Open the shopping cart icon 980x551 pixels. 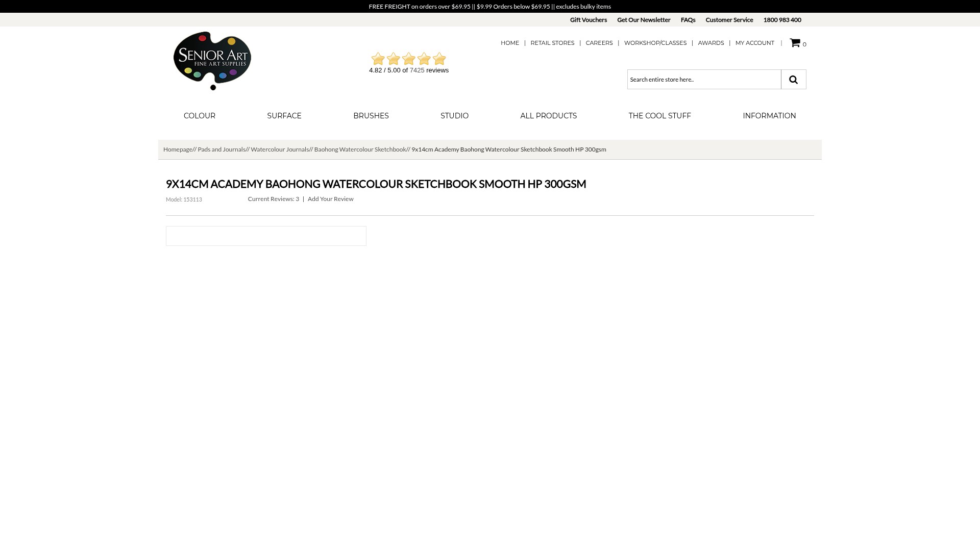point(795,43)
